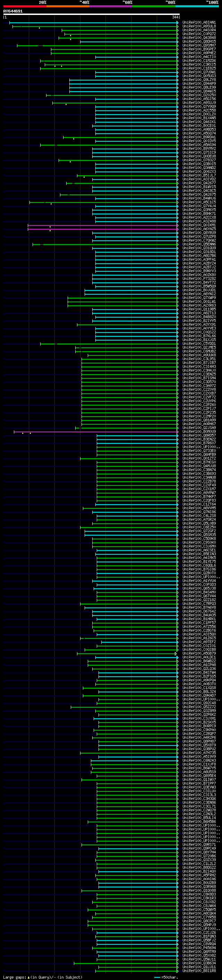Screen dimensions: 222x980
Task: Select label UniRef100_B1YE75
Action: coord(199,562)
